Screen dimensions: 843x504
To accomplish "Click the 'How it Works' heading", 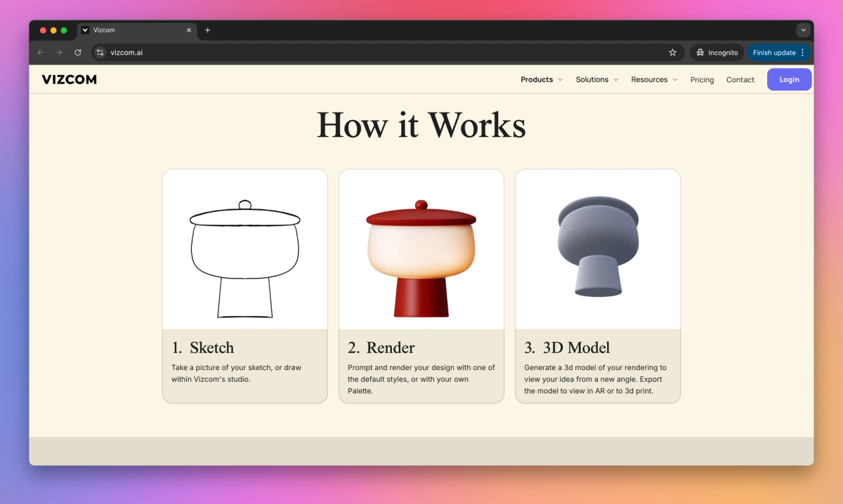I will tap(421, 125).
